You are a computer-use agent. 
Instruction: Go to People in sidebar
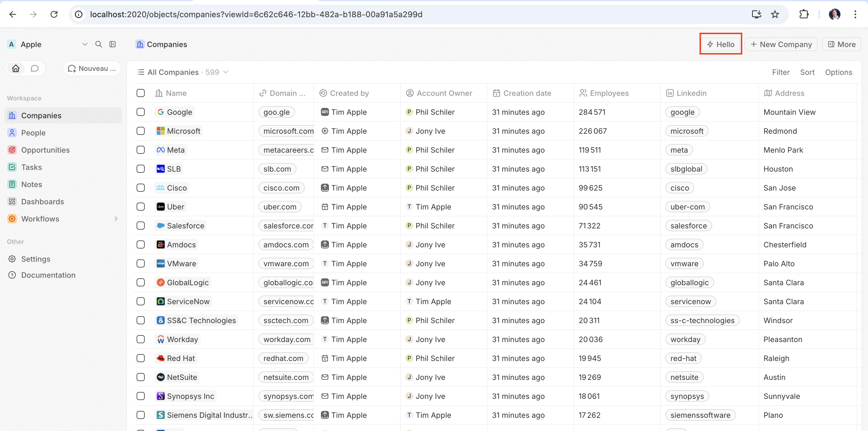coord(33,133)
